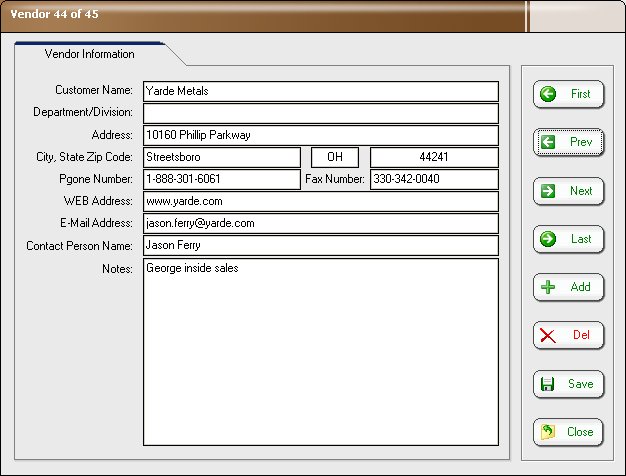Click the Contact Person Name field Jason Ferry

[321, 245]
